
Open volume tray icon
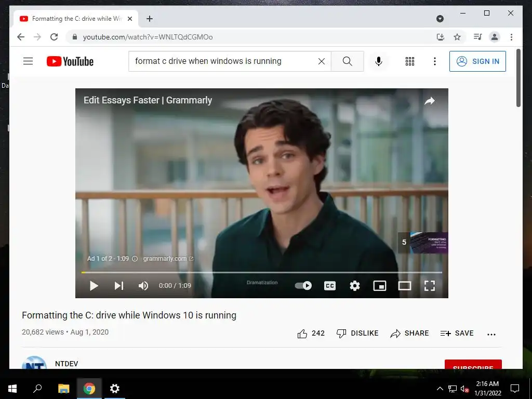[x=464, y=389]
